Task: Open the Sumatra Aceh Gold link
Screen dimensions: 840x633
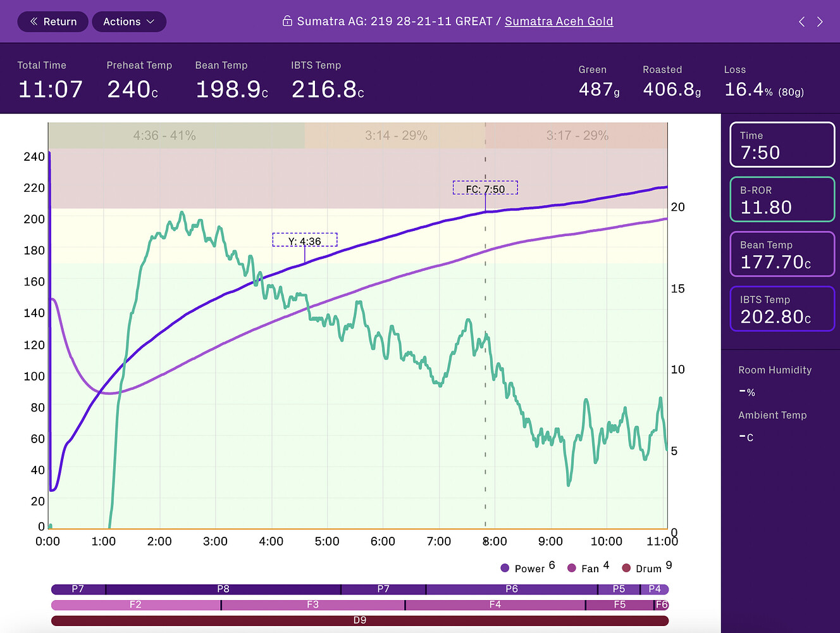Action: tap(559, 21)
